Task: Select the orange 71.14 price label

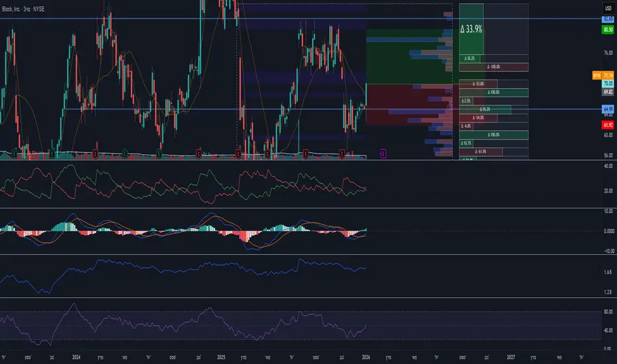Action: pos(608,75)
